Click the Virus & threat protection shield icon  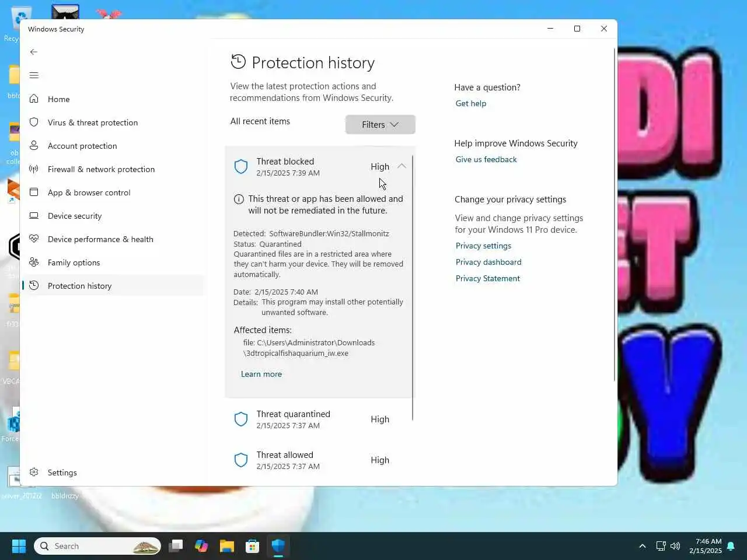[x=34, y=122]
